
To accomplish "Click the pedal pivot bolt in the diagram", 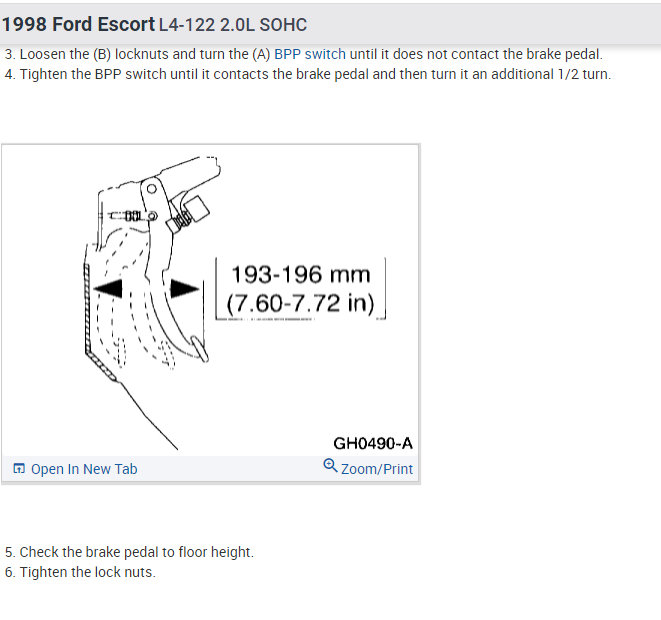I will [x=149, y=187].
